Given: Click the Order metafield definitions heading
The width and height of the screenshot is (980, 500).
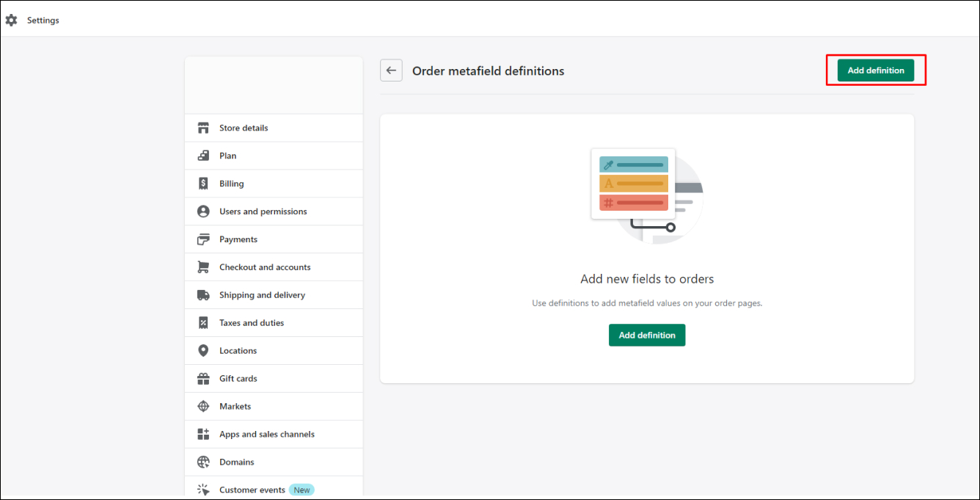Looking at the screenshot, I should 489,71.
